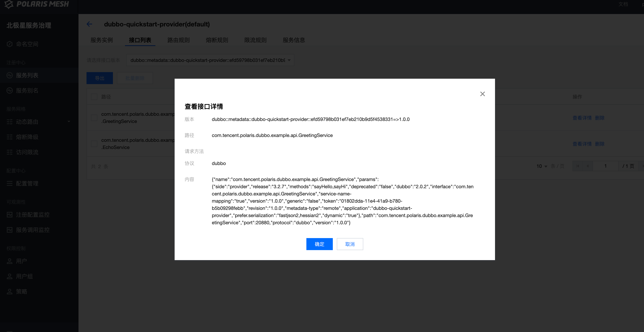The image size is (644, 332).
Task: Click the 访问限流 sliders icon
Action: (x=9, y=152)
